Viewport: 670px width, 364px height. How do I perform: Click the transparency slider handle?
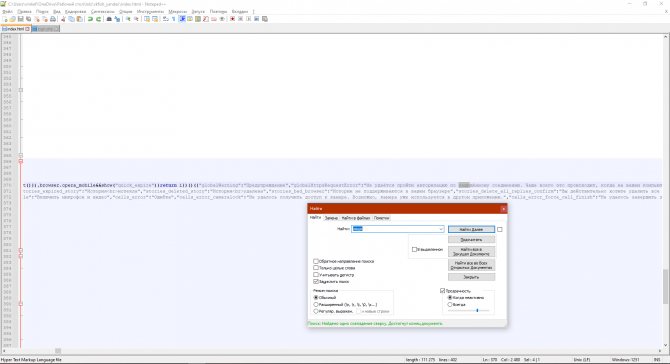point(477,311)
